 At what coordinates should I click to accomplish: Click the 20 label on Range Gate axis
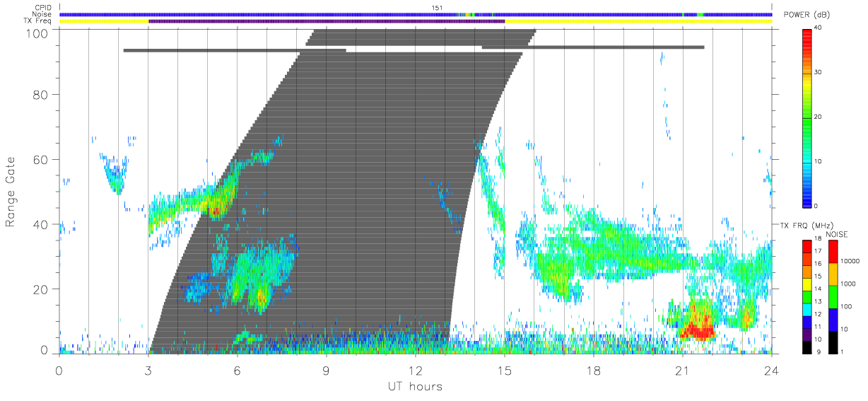click(x=42, y=289)
